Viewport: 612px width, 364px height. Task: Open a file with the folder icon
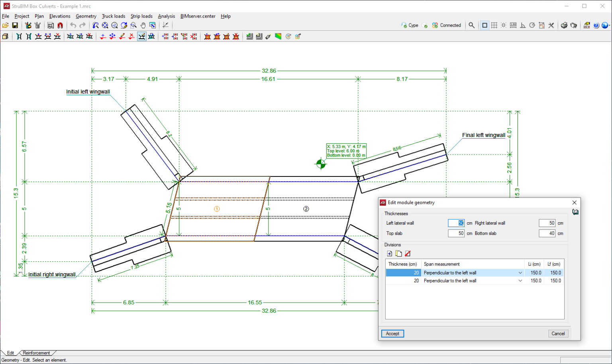click(5, 25)
